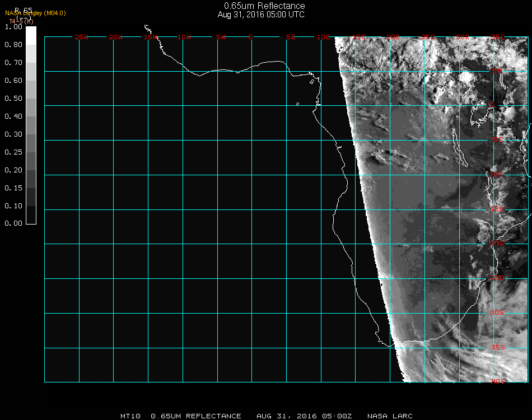Click the Lake Victoria outline on map

(x=479, y=115)
